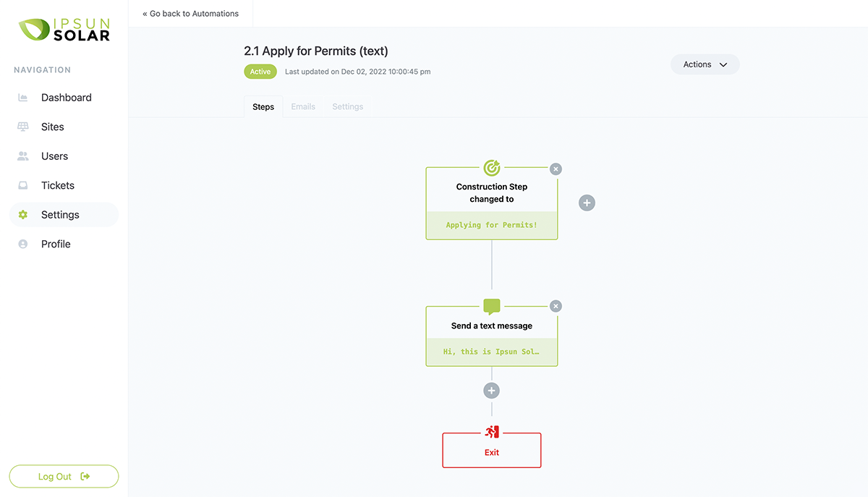Click the Users people icon

[23, 156]
